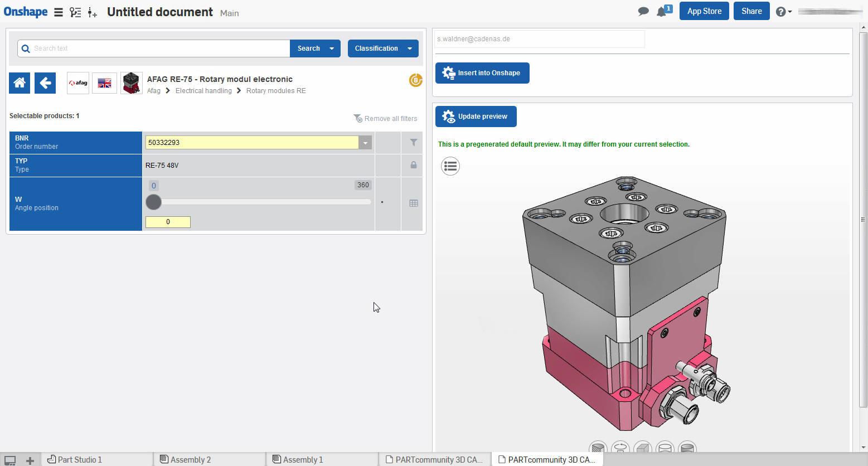Add a new tab with plus icon
Viewport: 868px width, 466px height.
tap(30, 460)
